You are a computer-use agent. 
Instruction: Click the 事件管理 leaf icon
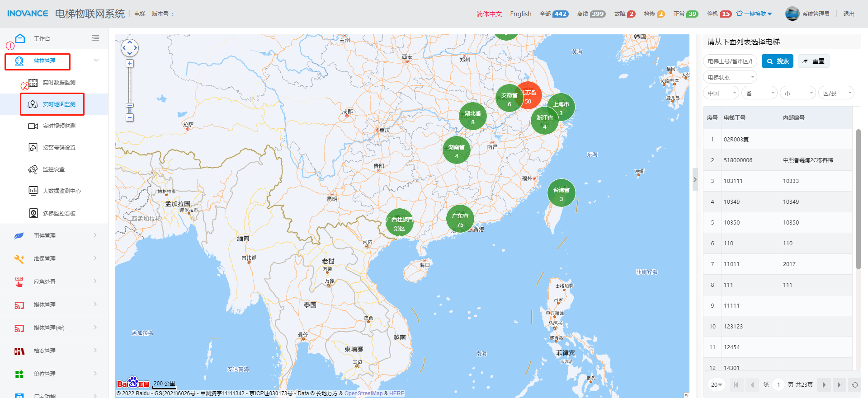click(19, 235)
